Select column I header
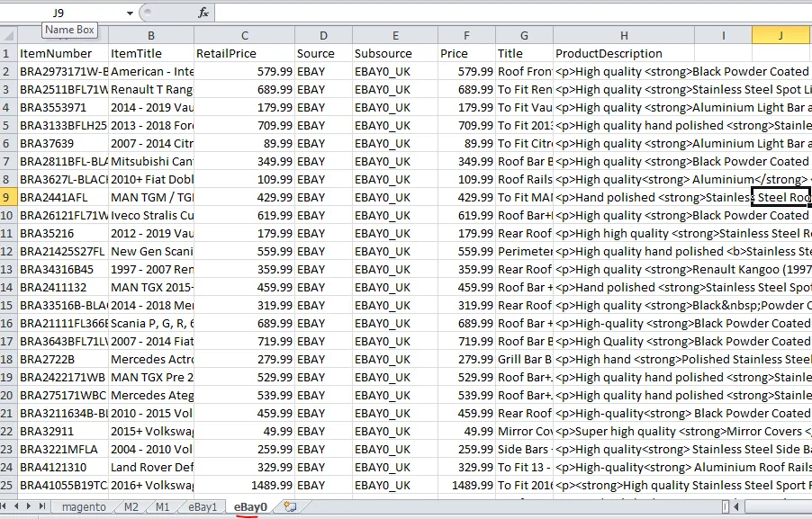The image size is (812, 519). click(x=723, y=36)
